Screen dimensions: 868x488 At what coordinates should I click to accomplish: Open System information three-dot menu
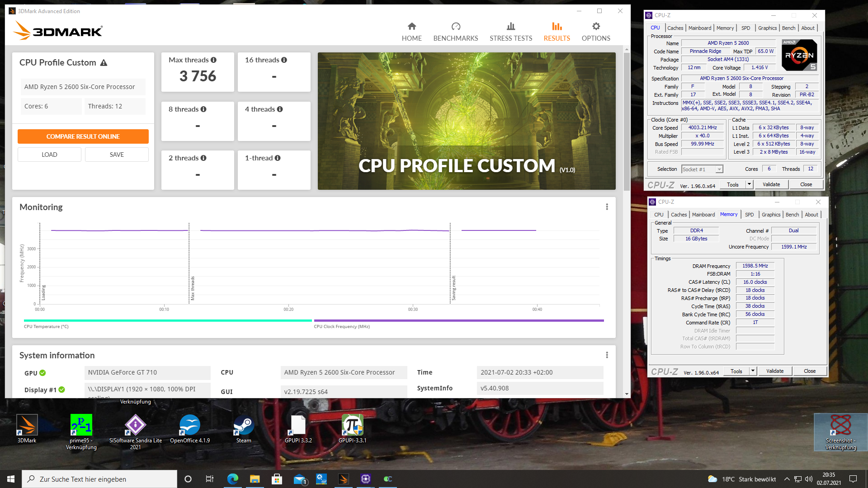point(607,355)
